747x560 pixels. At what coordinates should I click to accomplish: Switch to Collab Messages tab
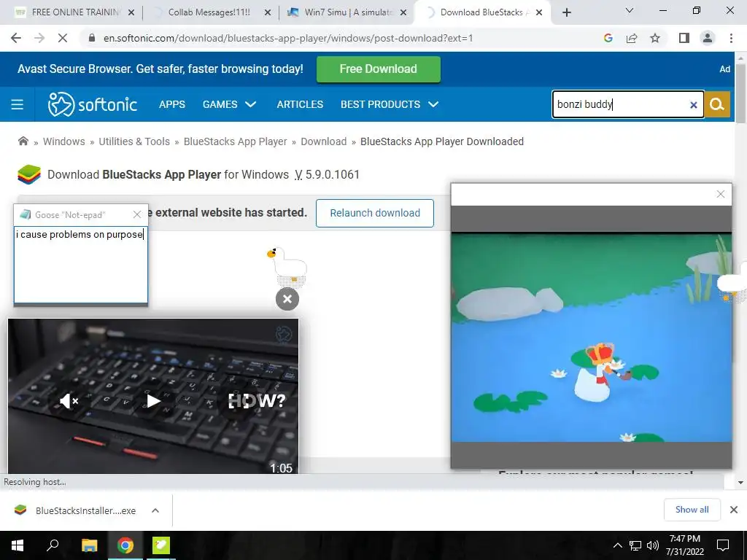(x=209, y=12)
